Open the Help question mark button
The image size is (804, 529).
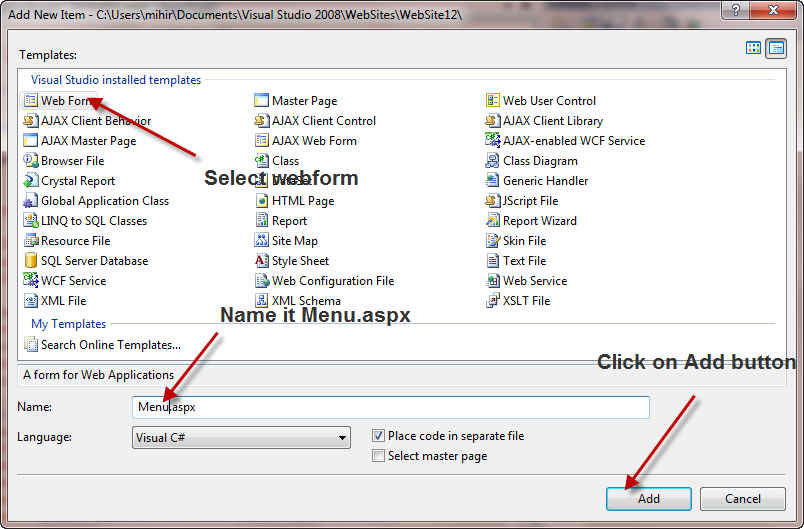point(736,10)
